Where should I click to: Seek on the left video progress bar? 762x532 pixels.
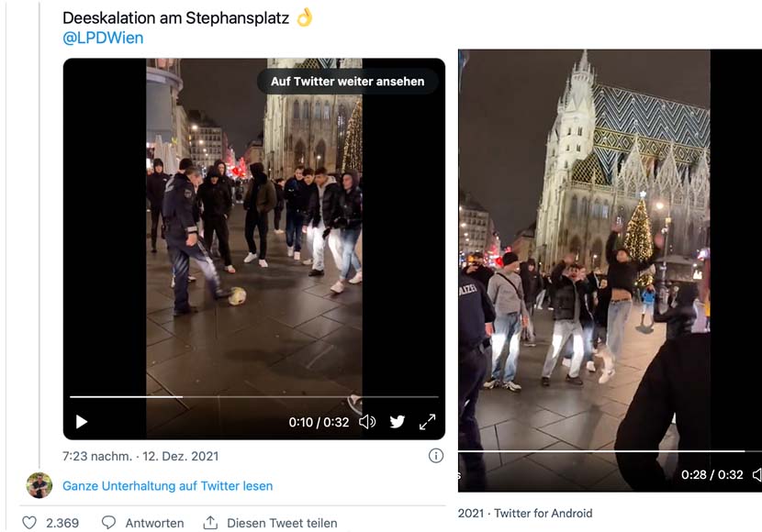click(x=253, y=397)
